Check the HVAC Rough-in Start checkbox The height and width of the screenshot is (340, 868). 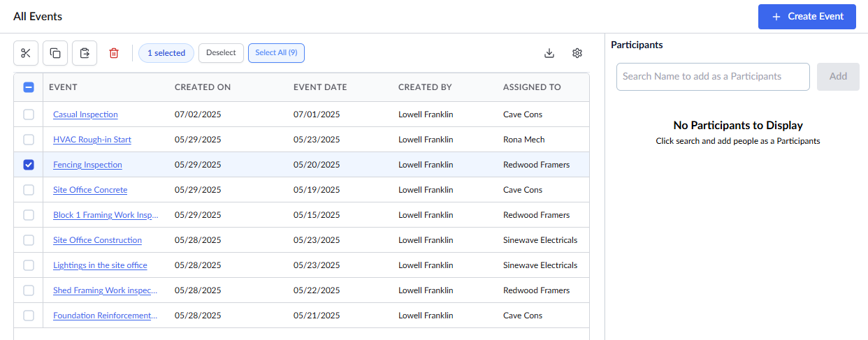click(29, 140)
